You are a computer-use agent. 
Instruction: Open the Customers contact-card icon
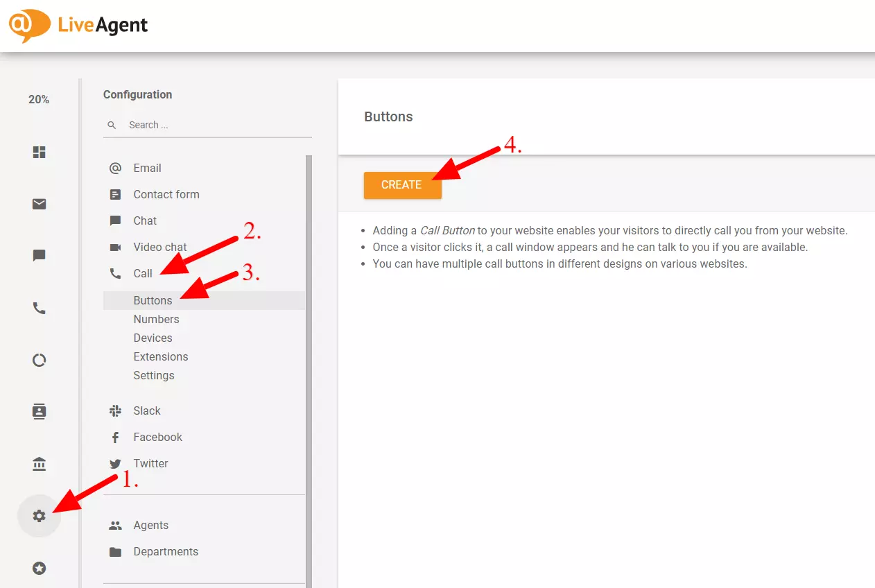click(x=39, y=411)
